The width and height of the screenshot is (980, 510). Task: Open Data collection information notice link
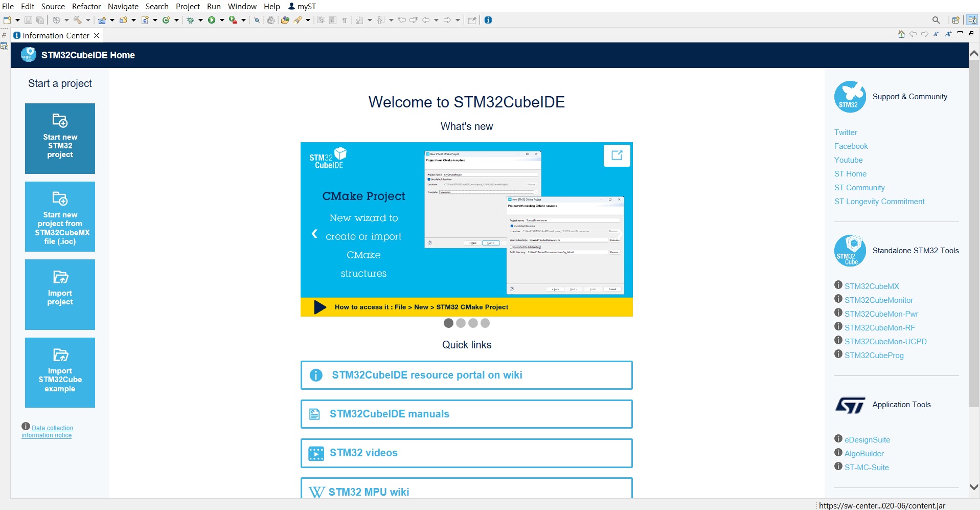coord(48,431)
